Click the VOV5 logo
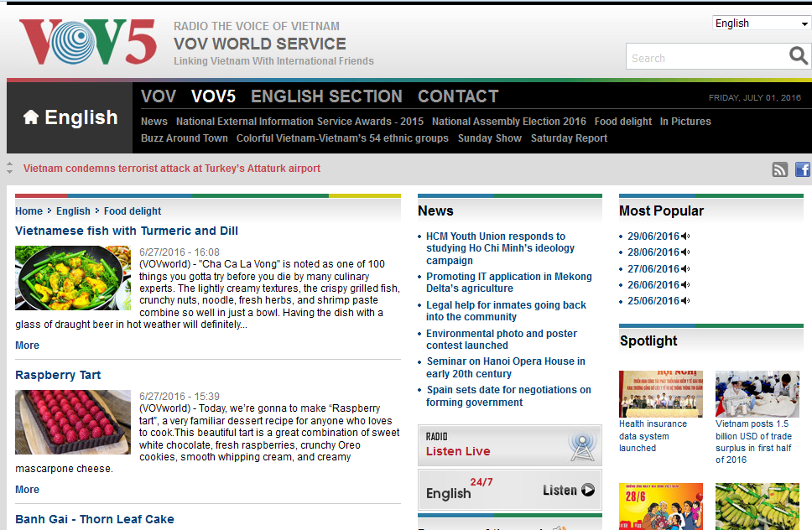 point(88,42)
